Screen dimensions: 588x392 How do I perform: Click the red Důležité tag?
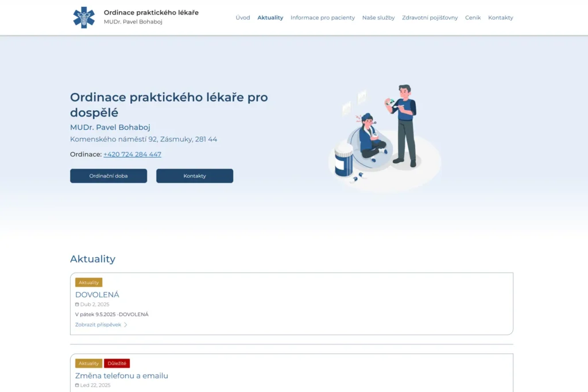point(117,363)
